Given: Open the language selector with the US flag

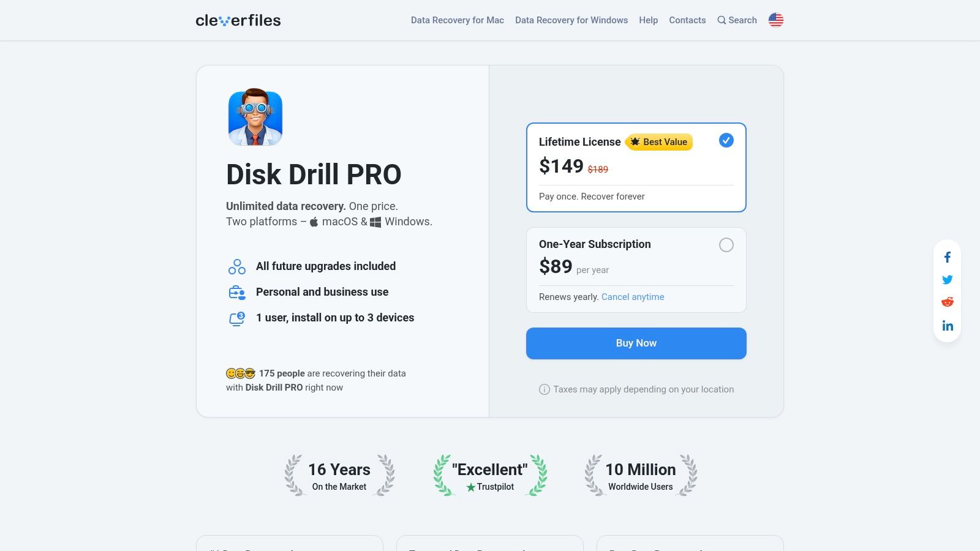Looking at the screenshot, I should click(775, 20).
